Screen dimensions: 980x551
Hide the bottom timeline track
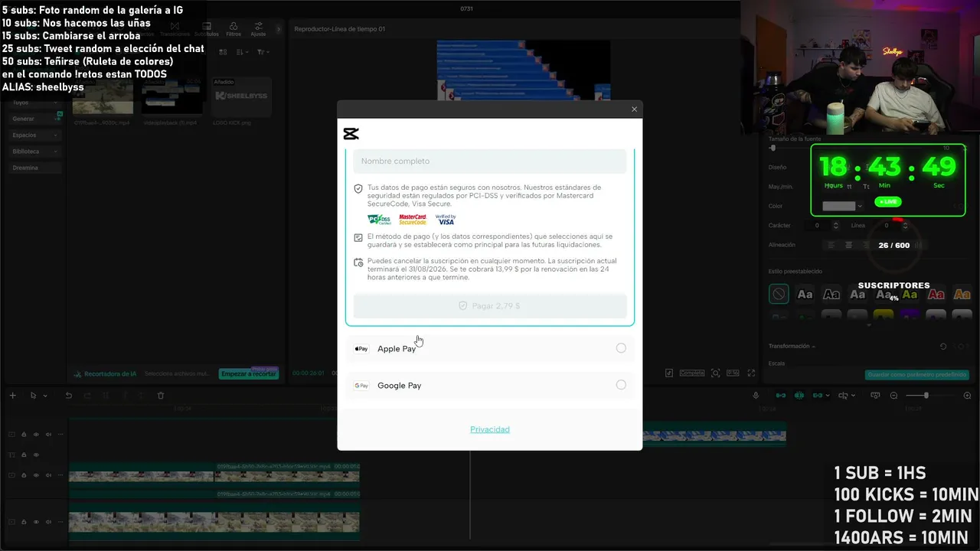click(36, 522)
